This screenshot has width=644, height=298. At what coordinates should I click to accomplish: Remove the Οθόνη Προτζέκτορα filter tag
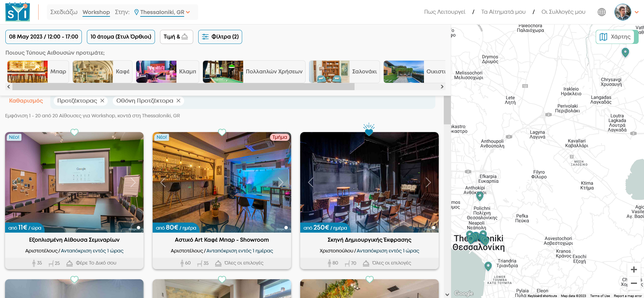[x=178, y=101]
